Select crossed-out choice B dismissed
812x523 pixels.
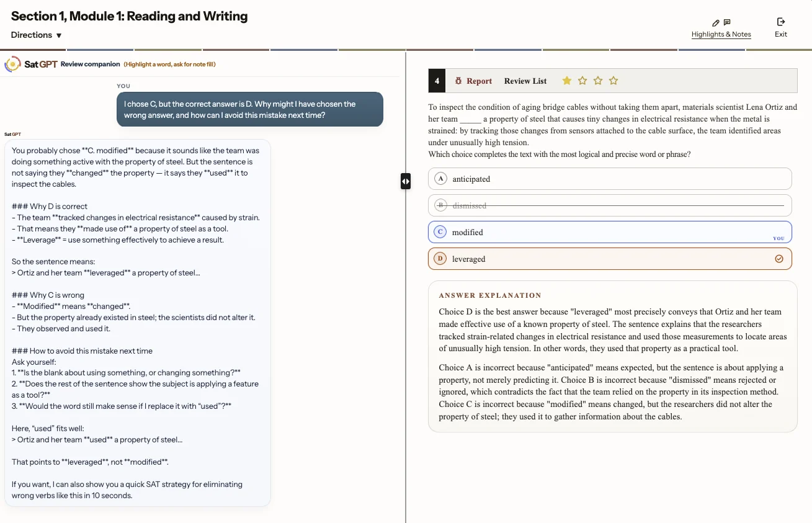[610, 205]
